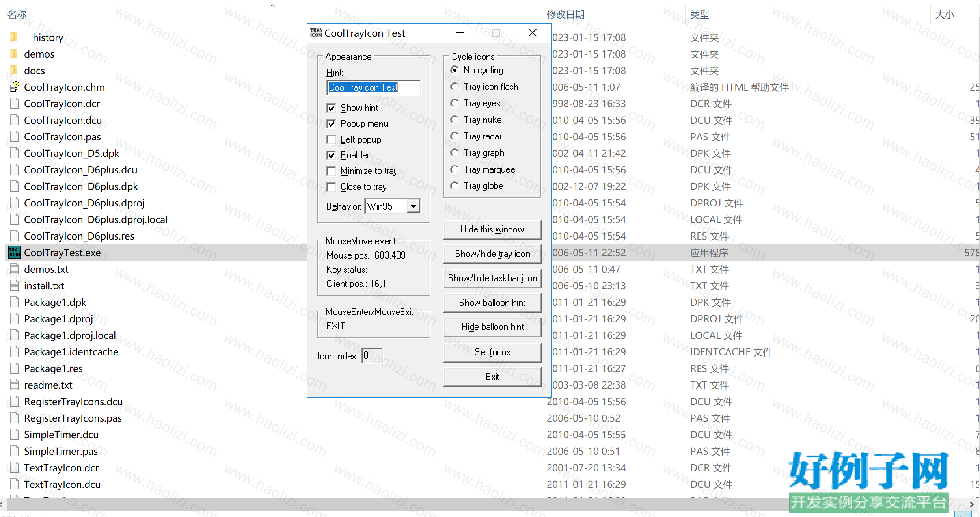
Task: Click the CoolTrayIcon.dcr file icon
Action: click(15, 104)
